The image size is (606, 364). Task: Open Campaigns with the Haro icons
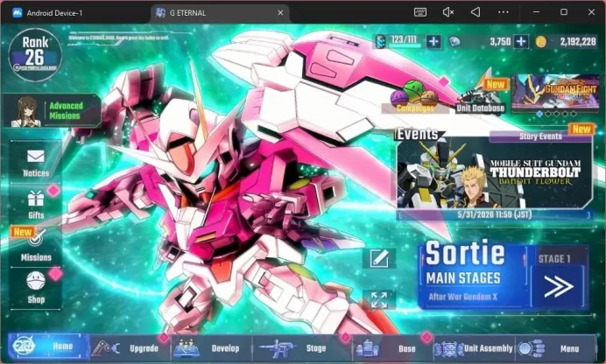[x=415, y=97]
